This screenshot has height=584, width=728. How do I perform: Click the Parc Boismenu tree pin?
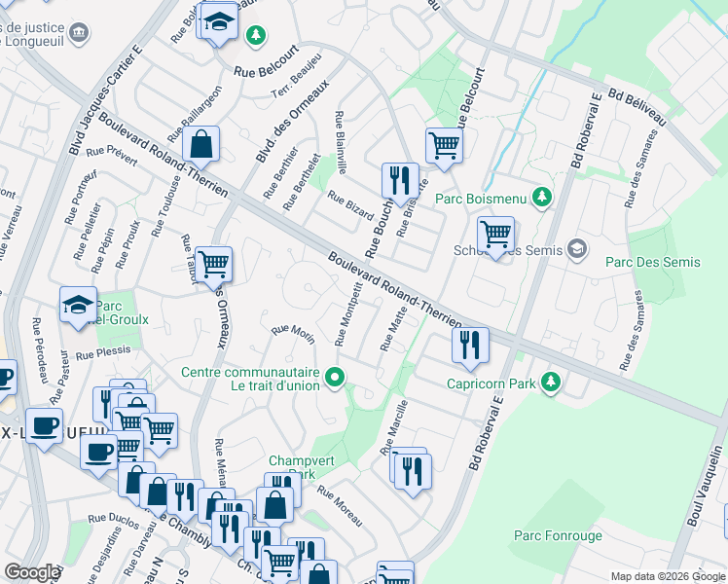pyautogui.click(x=541, y=199)
